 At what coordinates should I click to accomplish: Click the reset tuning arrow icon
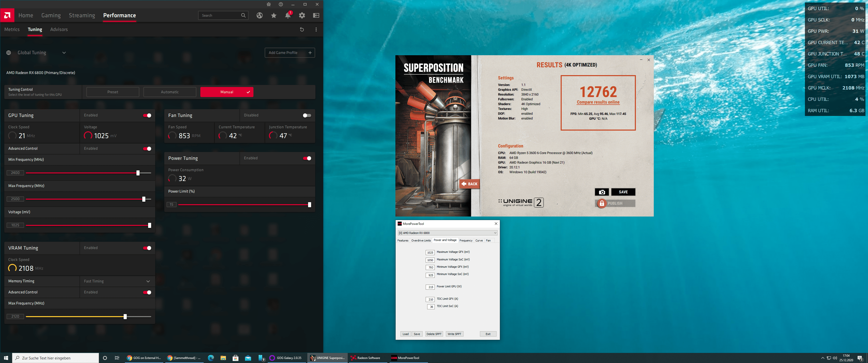pyautogui.click(x=302, y=30)
